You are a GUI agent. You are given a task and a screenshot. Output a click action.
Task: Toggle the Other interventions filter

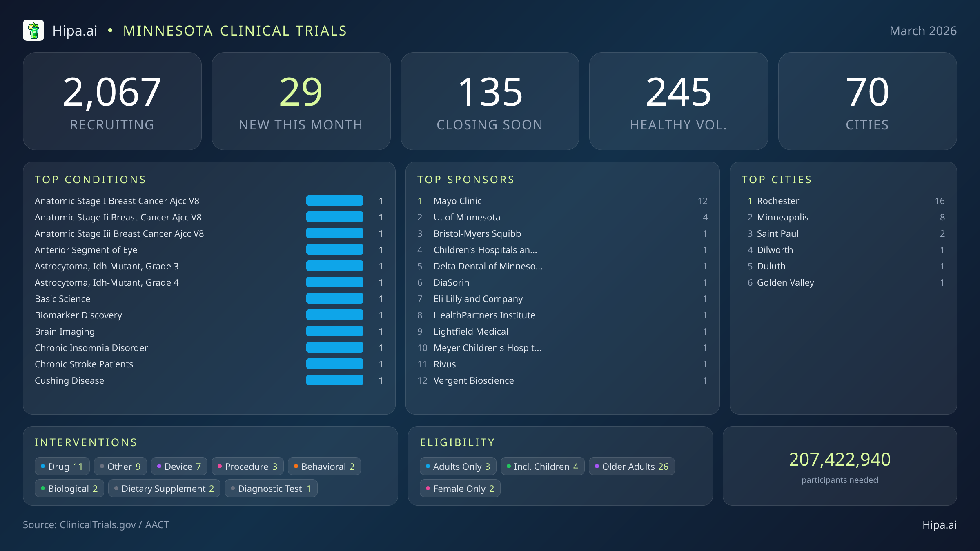tap(120, 466)
